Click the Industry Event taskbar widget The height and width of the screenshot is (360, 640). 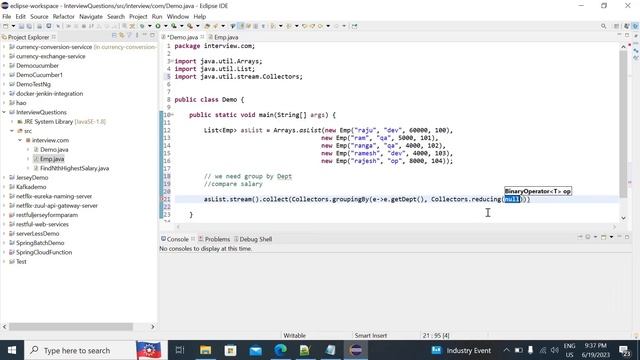point(461,350)
